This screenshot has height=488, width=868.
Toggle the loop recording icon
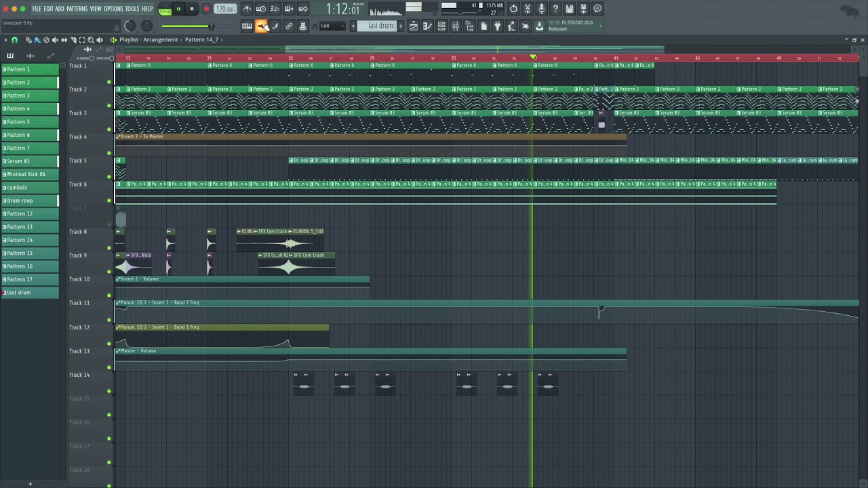click(302, 9)
